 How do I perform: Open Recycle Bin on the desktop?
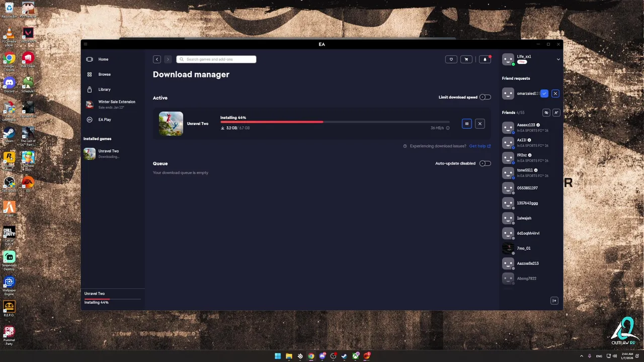click(9, 10)
